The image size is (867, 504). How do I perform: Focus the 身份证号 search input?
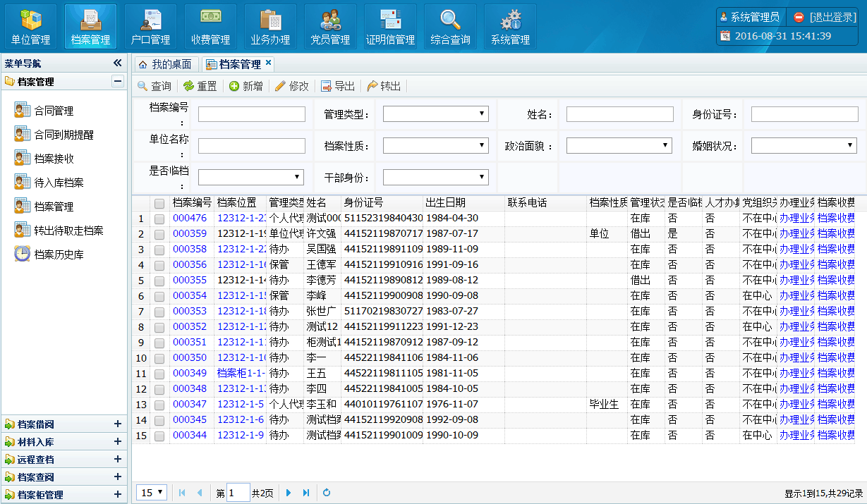[805, 114]
